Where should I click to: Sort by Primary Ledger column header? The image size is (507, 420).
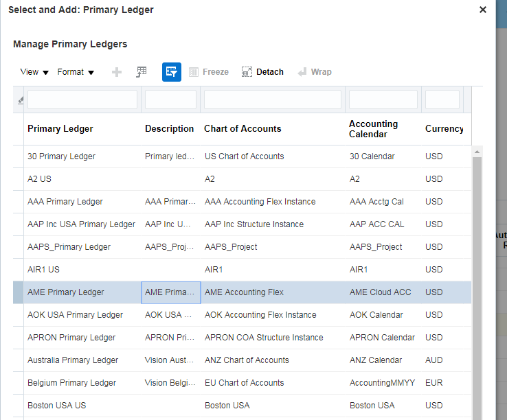coord(60,129)
